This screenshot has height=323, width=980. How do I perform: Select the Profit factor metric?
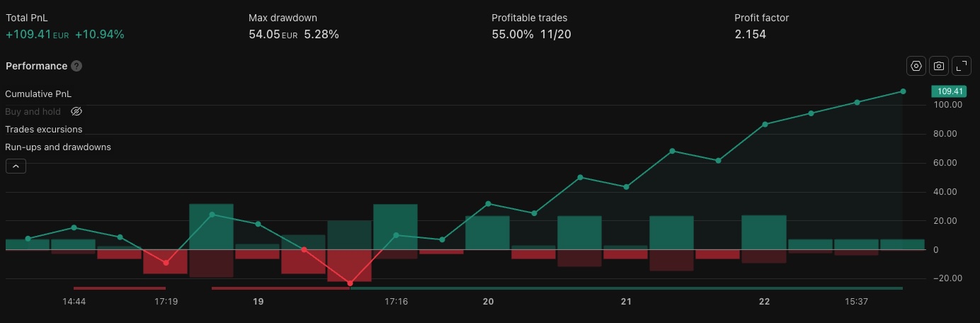(761, 26)
